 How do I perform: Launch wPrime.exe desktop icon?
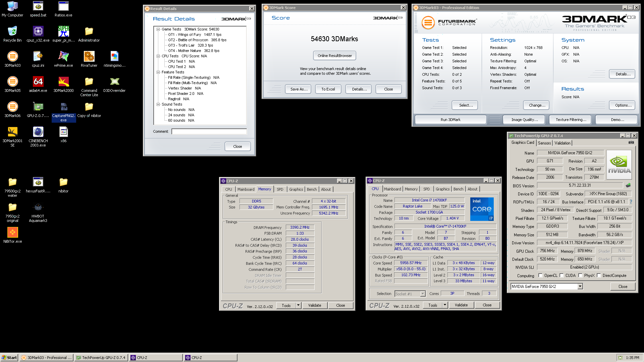click(x=63, y=59)
